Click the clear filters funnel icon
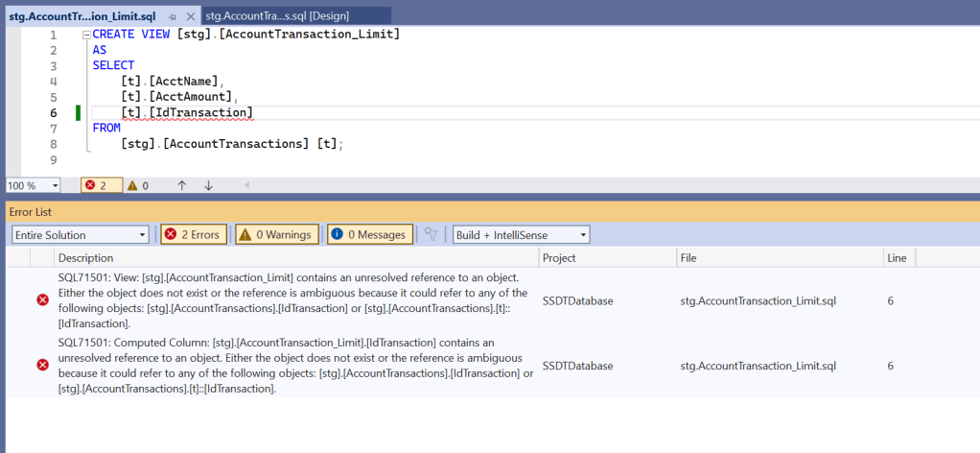980x453 pixels. (x=432, y=235)
